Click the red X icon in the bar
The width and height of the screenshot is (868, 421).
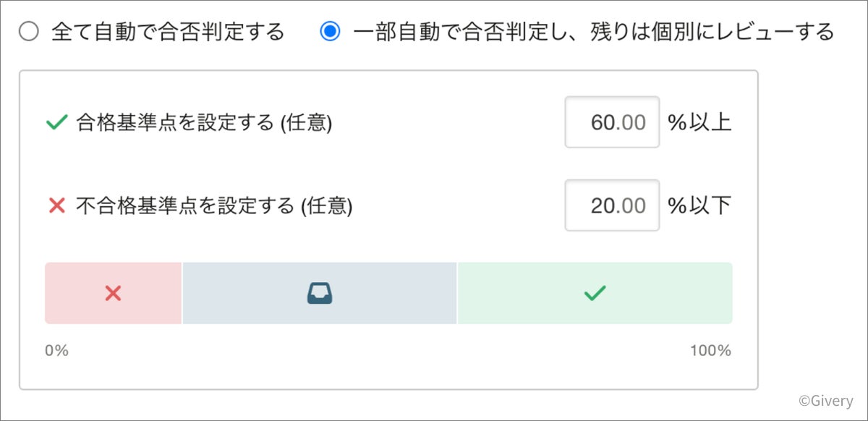tap(113, 293)
